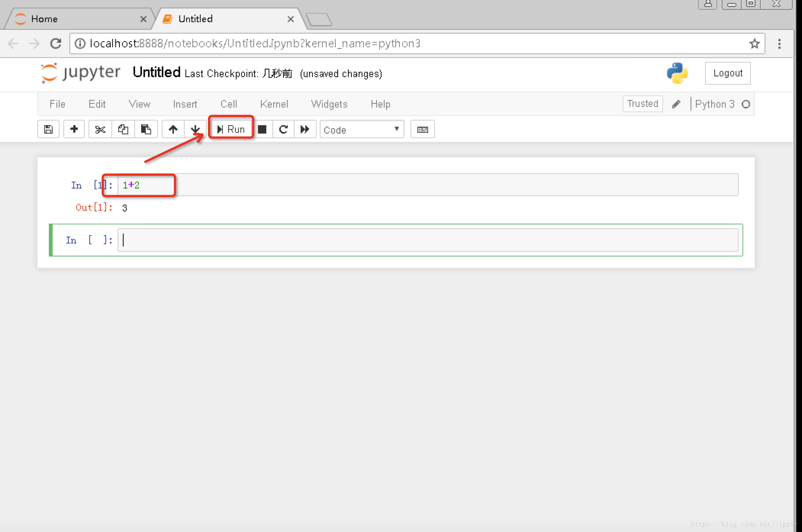Screen dimensions: 802x532
Task: Restart the kernel with circular arrow
Action: click(x=283, y=129)
